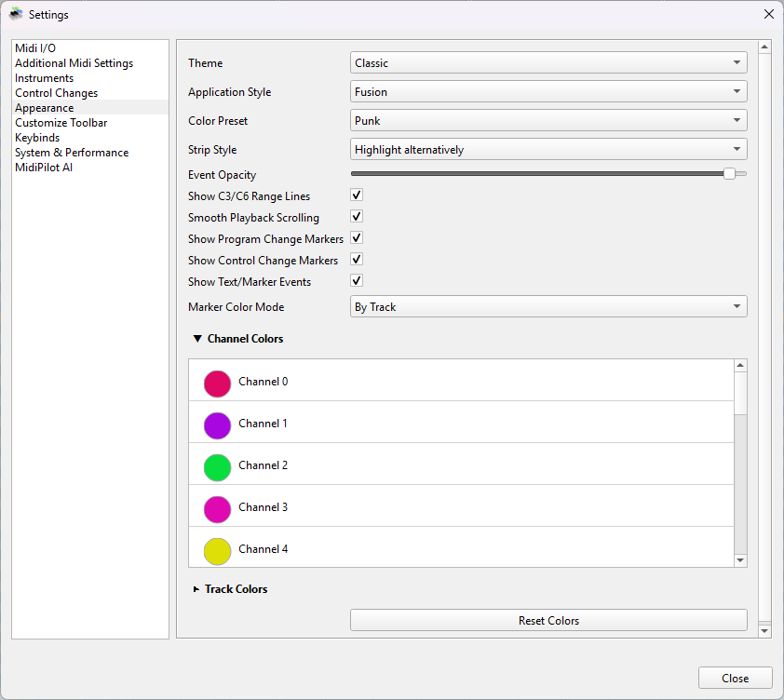The height and width of the screenshot is (700, 784).
Task: Select Keybinds in the settings list
Action: [x=37, y=138]
